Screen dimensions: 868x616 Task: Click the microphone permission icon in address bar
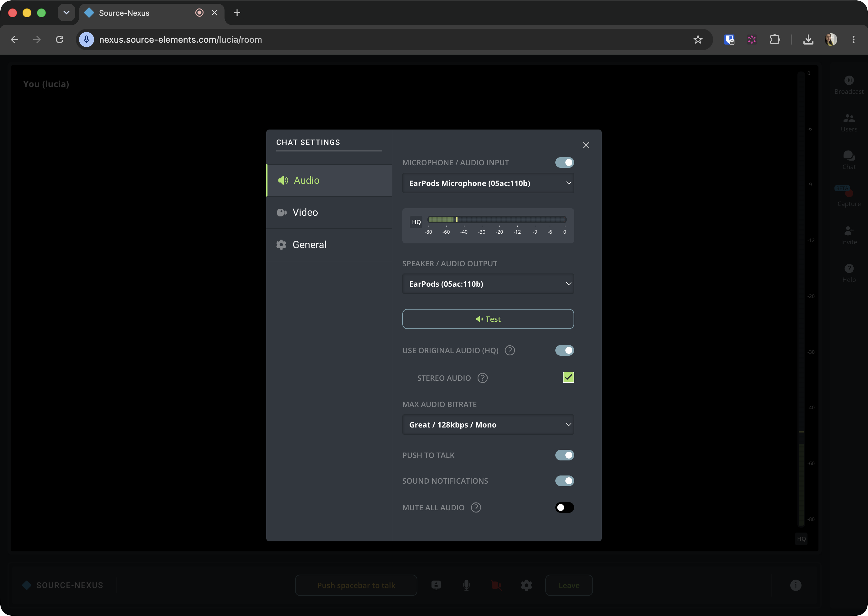point(87,40)
